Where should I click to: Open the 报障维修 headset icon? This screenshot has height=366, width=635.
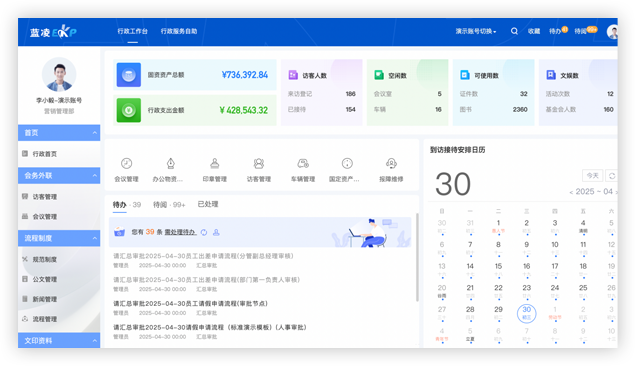tap(391, 164)
